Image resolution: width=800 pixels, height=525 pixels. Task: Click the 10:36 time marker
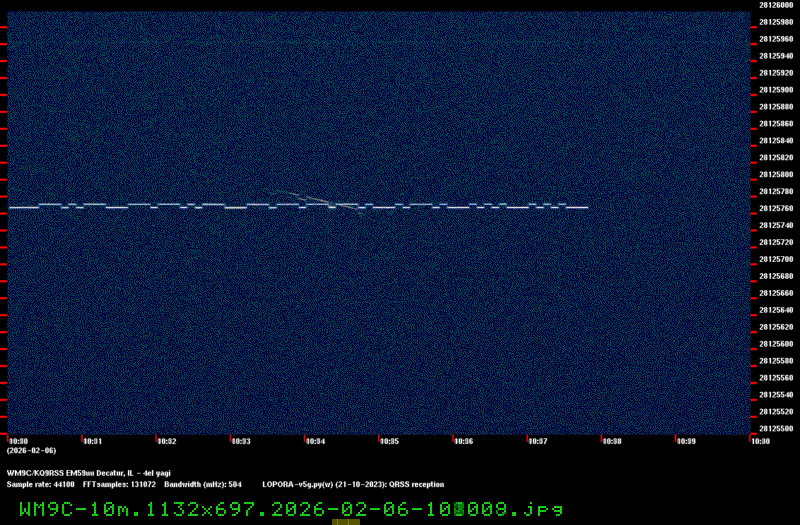coord(463,441)
